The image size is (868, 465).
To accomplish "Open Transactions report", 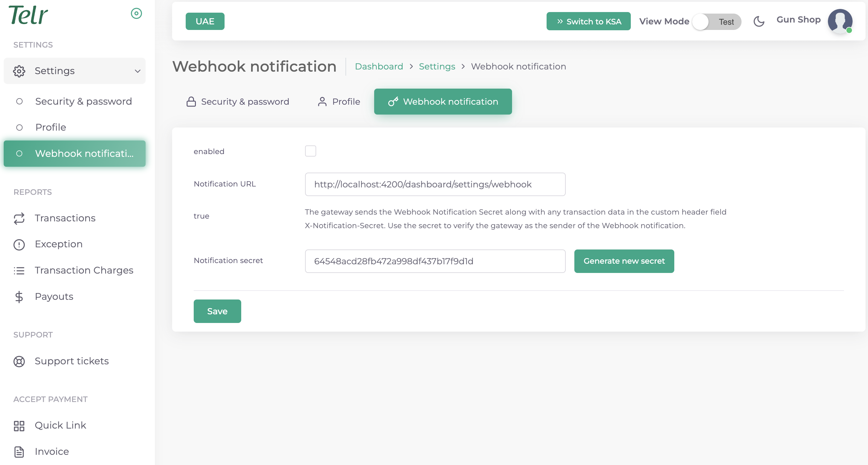I will click(74, 218).
